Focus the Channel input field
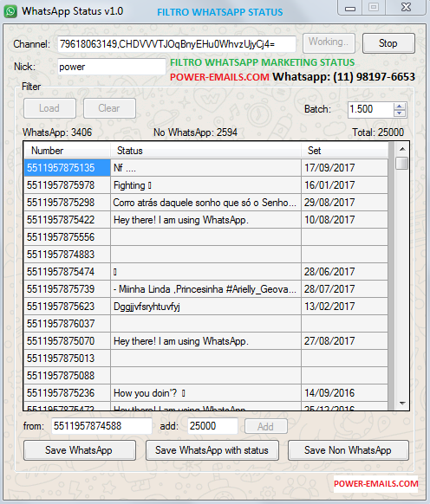The width and height of the screenshot is (430, 504). pyautogui.click(x=177, y=43)
